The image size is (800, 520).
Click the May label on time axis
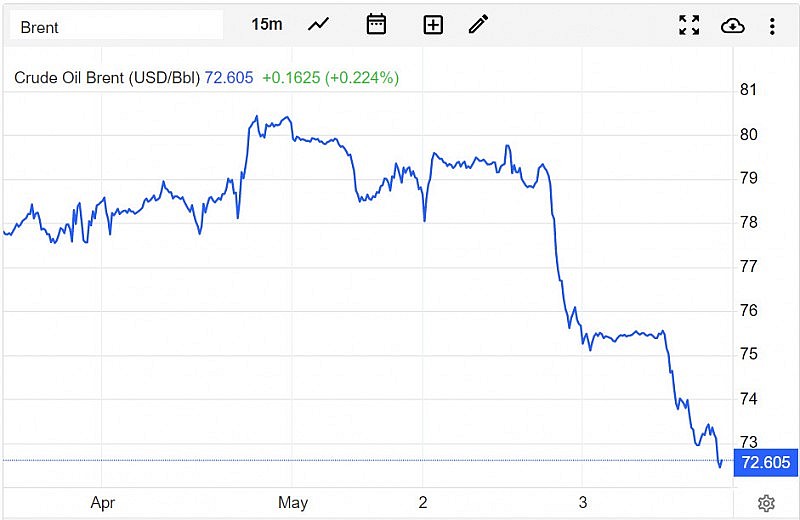[293, 502]
